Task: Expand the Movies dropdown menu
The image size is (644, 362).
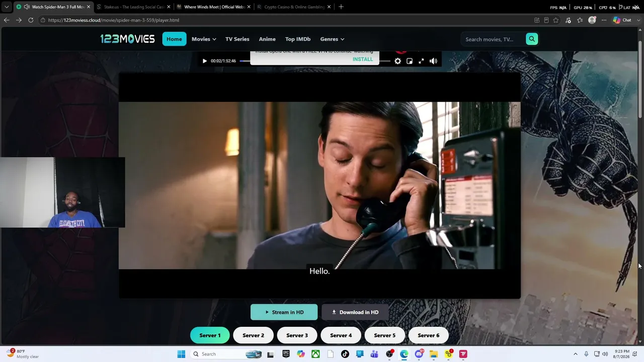Action: coord(204,39)
